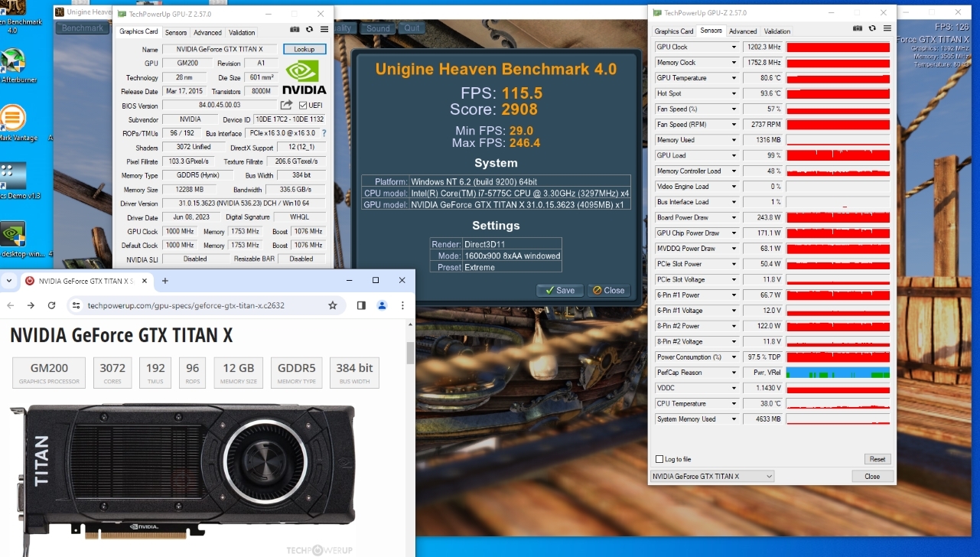The width and height of the screenshot is (980, 557).
Task: Expand the Fan Speed (RPM) sensor dropdown
Action: pyautogui.click(x=734, y=125)
